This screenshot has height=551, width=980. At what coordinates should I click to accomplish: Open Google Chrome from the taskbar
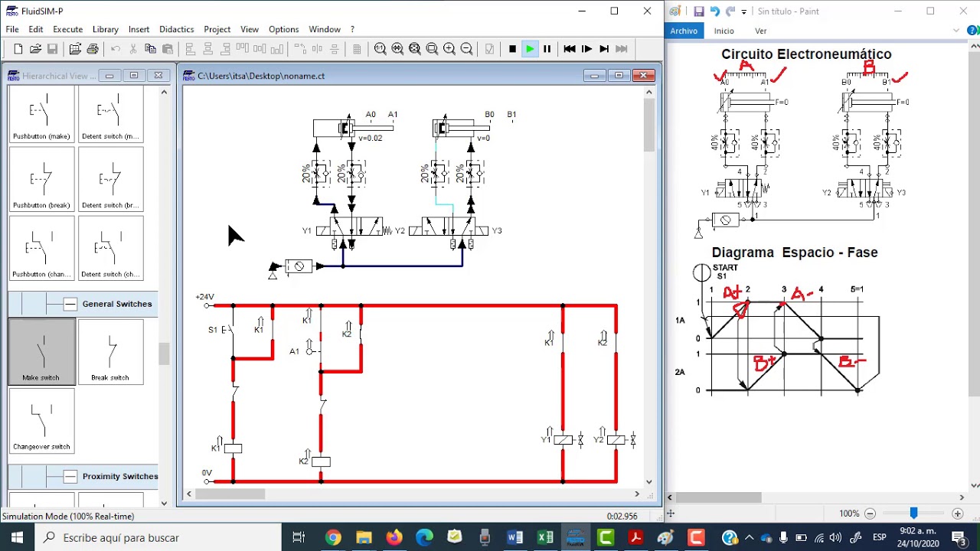332,538
